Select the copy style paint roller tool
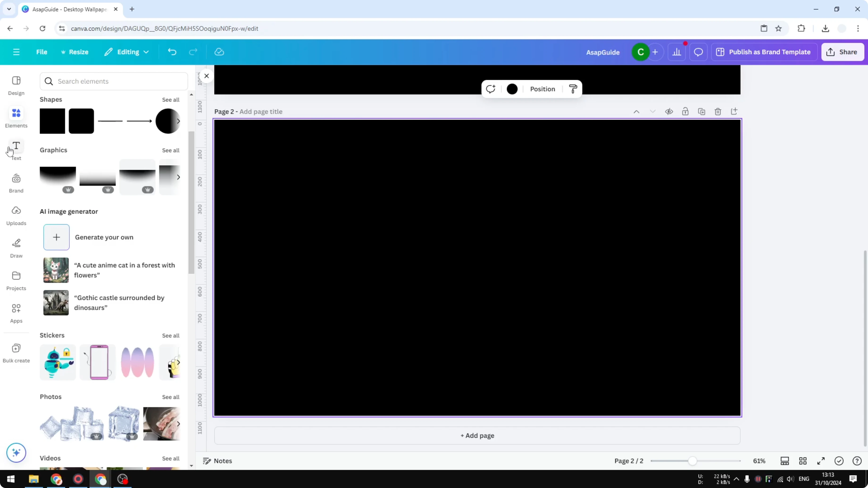The height and width of the screenshot is (488, 868). [x=572, y=89]
